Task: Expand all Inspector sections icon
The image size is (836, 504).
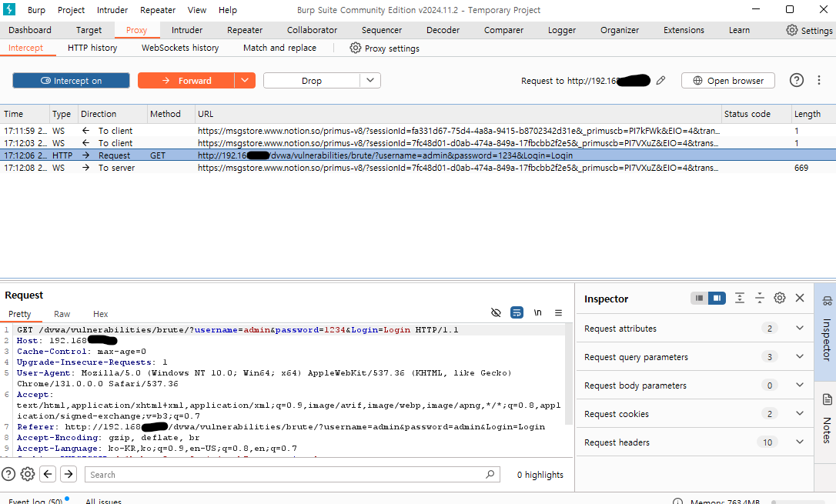Action: (740, 299)
